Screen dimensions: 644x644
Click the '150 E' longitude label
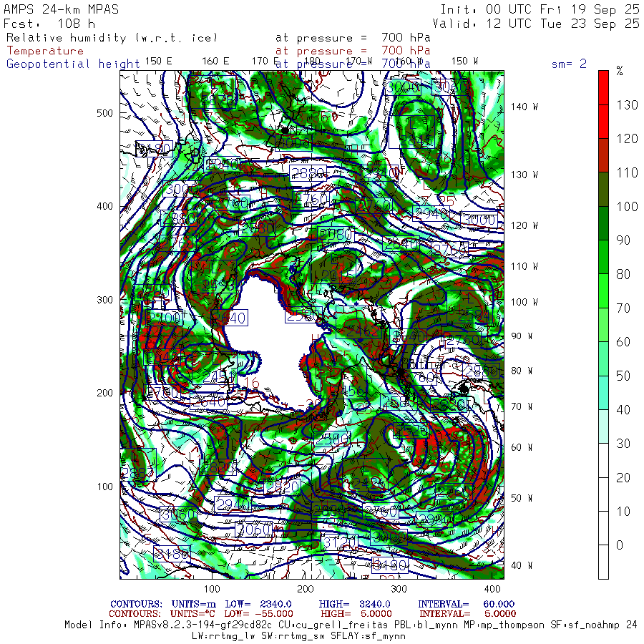point(159,62)
